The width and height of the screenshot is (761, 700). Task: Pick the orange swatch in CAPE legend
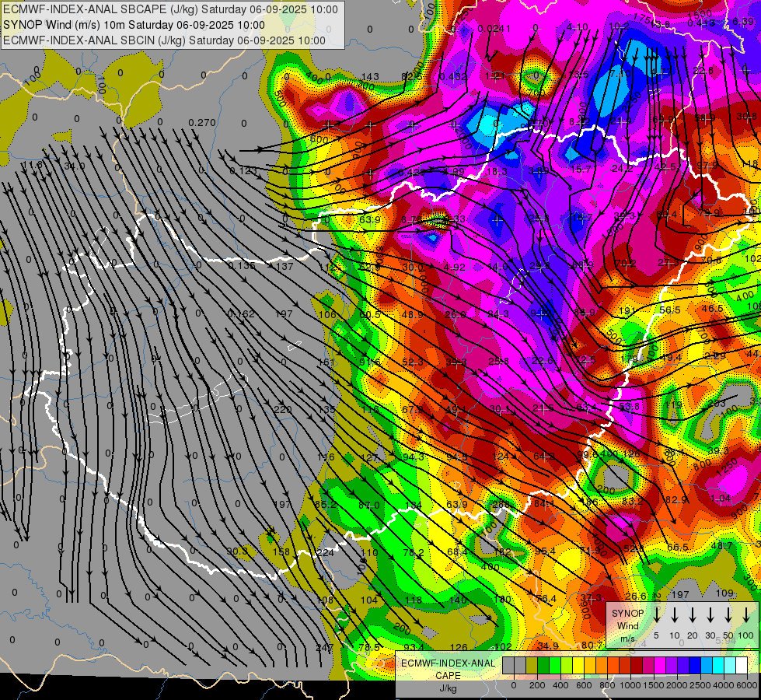(x=602, y=666)
